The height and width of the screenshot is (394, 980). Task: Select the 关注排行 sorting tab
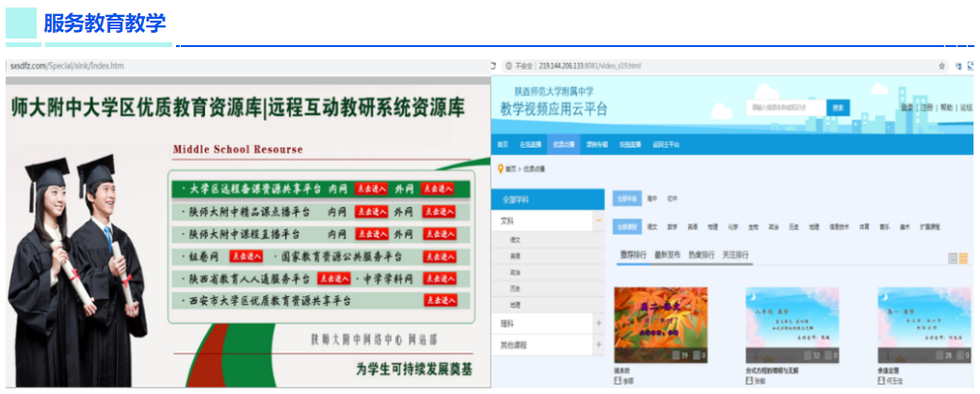coord(735,255)
